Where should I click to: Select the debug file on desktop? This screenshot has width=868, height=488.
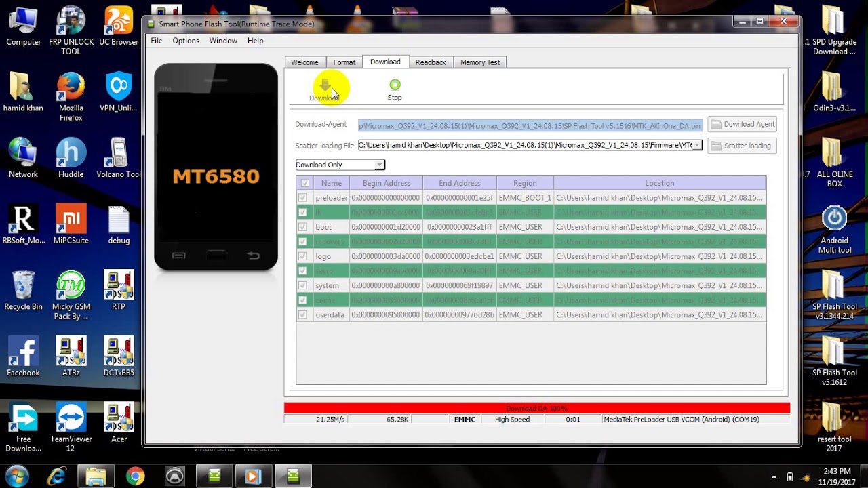(x=119, y=225)
